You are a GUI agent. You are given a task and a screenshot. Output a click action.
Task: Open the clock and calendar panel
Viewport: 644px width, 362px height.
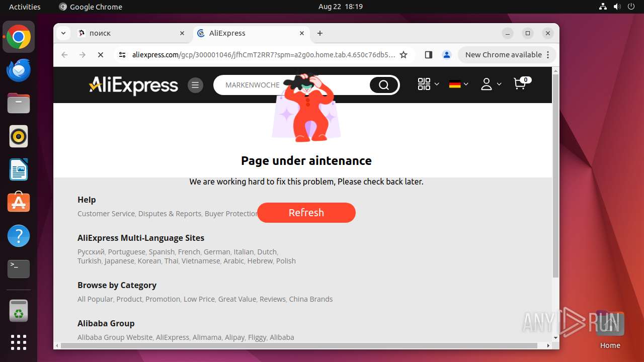click(x=340, y=7)
